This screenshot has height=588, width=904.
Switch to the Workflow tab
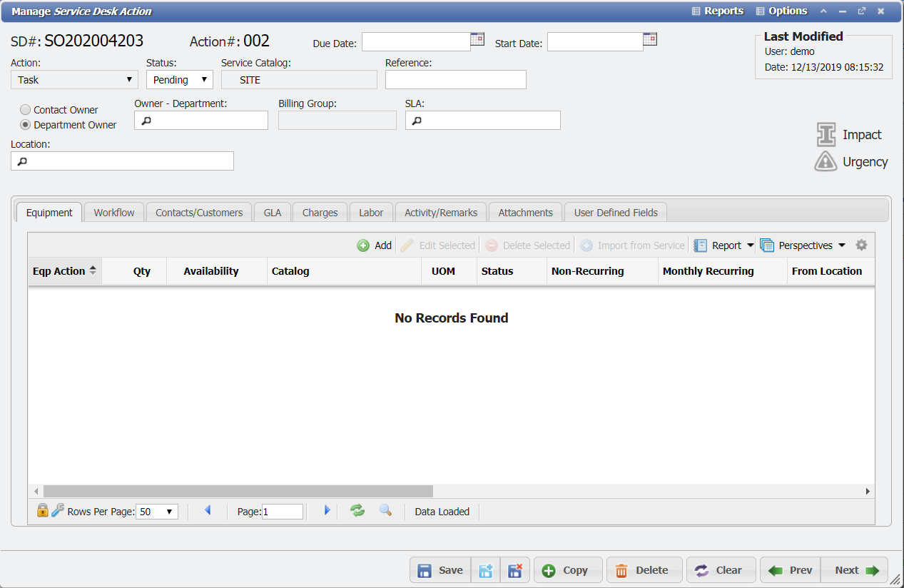tap(114, 213)
